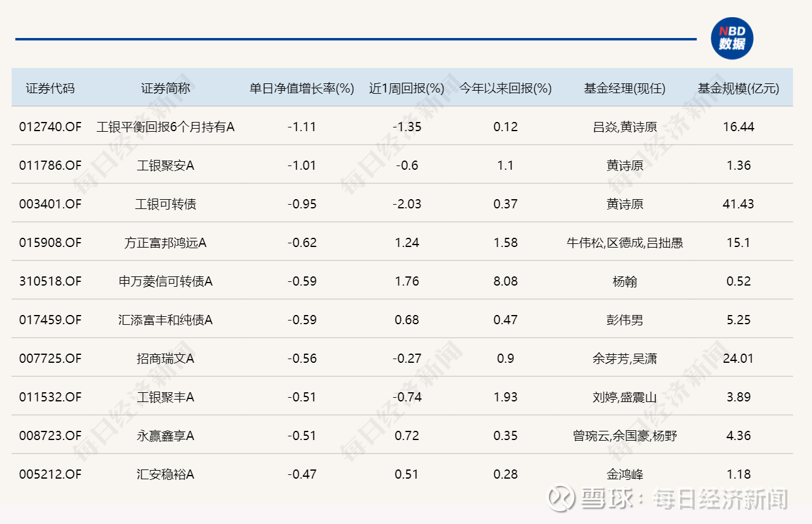Click fund code 007725.OF
Viewport: 812px width, 524px height.
50,359
